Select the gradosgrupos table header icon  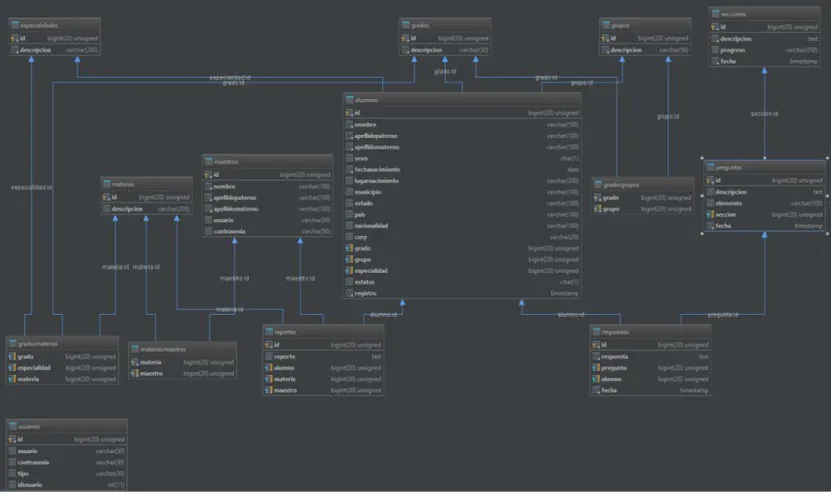tap(598, 184)
